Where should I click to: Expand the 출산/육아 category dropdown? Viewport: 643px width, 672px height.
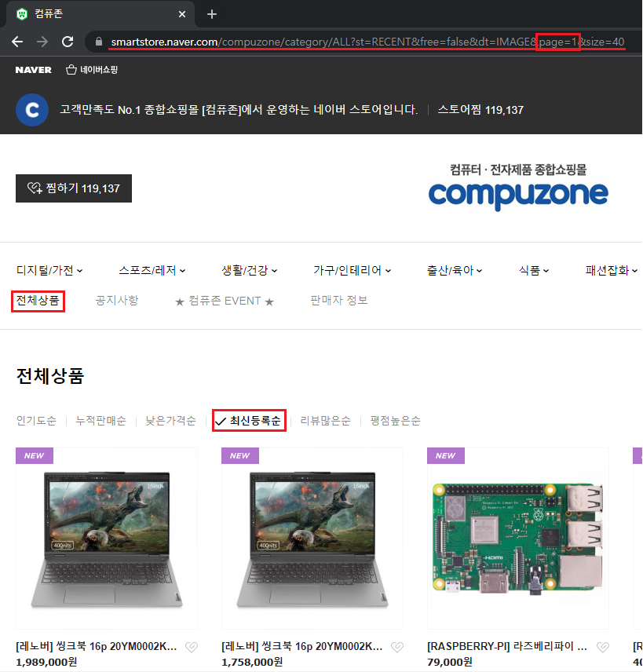(x=455, y=270)
